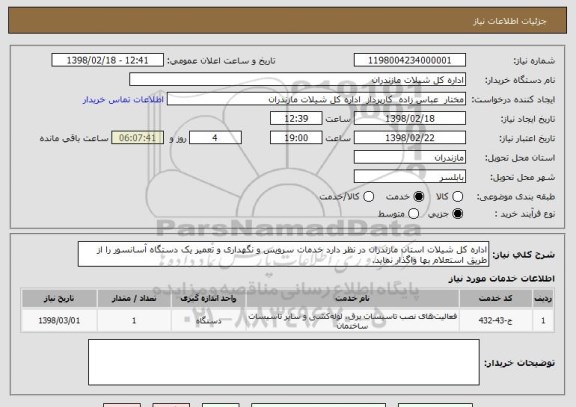This screenshot has height=407, width=576.
Task: Click the کد خدمت column header
Action: (x=496, y=298)
